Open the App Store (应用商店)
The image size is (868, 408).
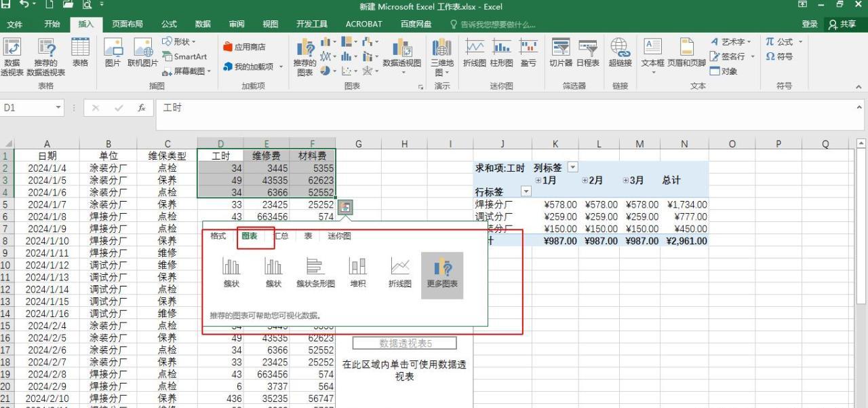pyautogui.click(x=244, y=47)
